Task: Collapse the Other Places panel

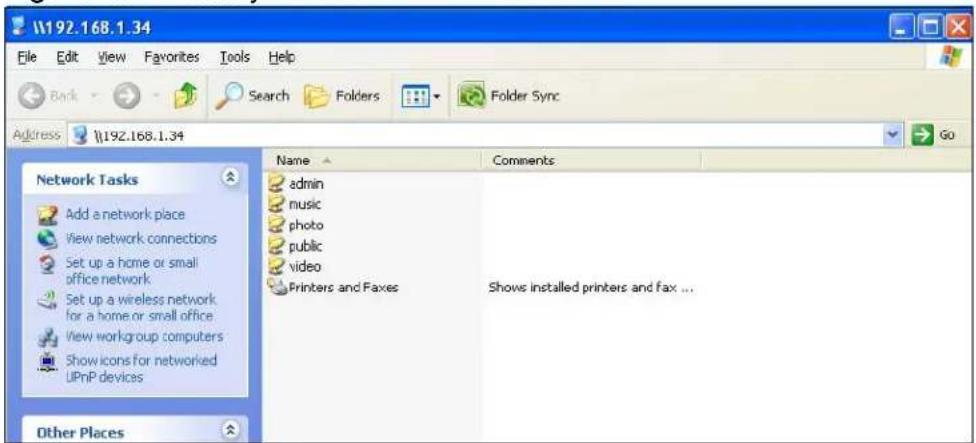Action: coord(230,431)
